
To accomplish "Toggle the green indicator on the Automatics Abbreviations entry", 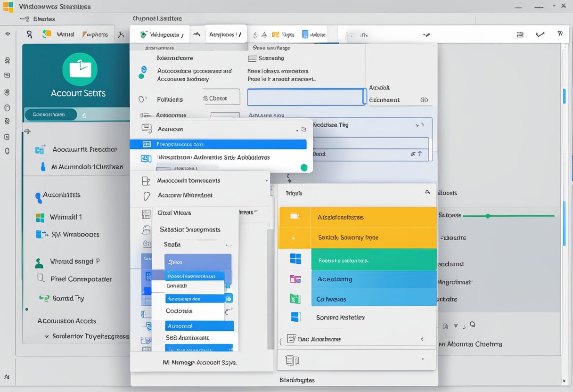I will pyautogui.click(x=303, y=167).
